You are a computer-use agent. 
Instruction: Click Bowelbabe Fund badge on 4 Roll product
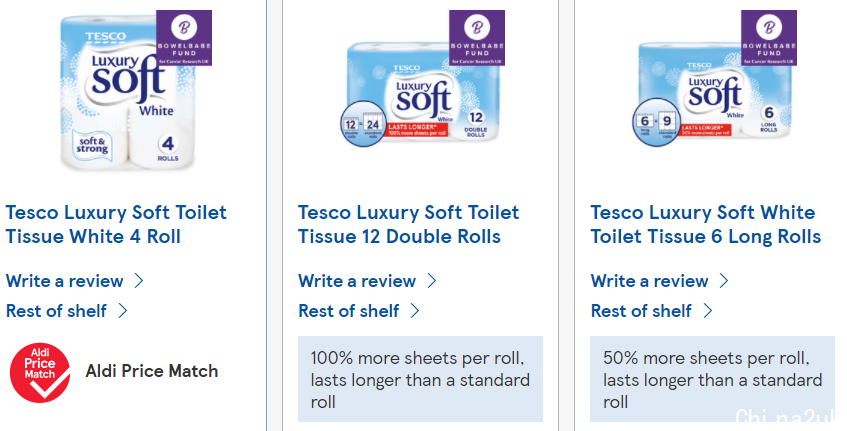click(x=184, y=38)
